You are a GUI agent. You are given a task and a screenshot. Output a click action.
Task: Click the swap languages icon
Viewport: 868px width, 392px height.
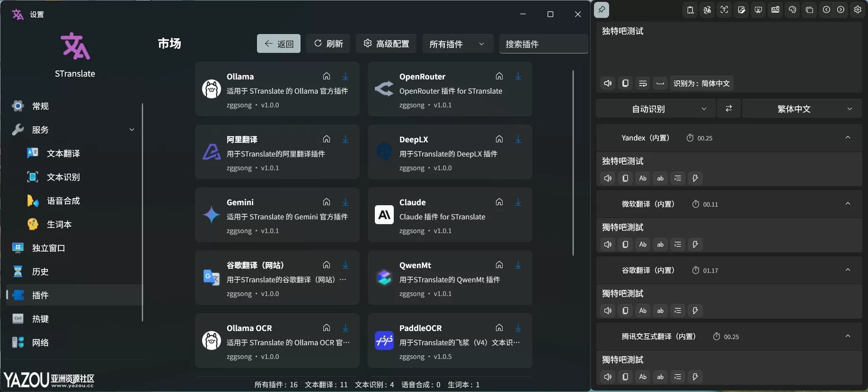pos(729,109)
